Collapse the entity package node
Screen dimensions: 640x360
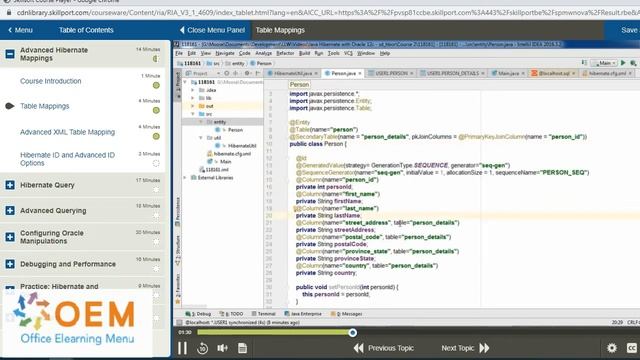[x=201, y=122]
